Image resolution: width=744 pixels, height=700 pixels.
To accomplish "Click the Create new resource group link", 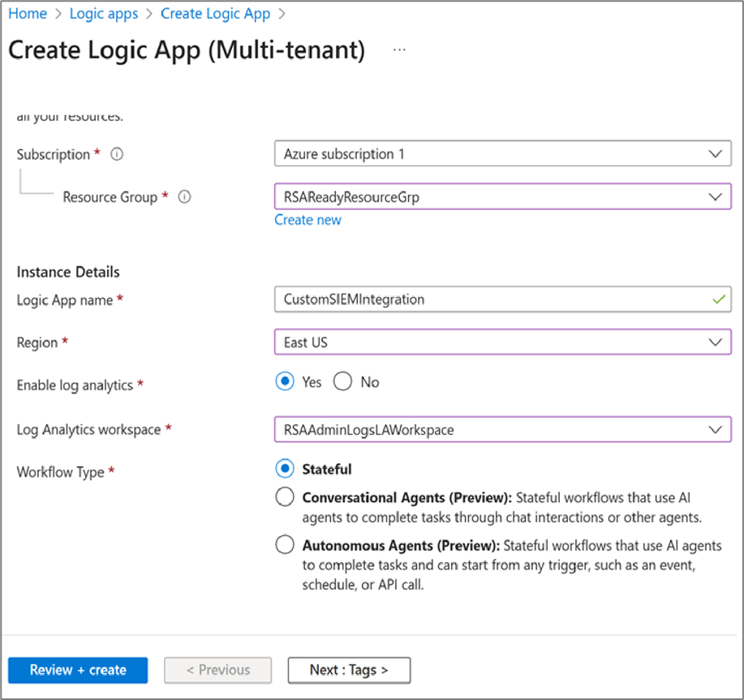I will 307,220.
